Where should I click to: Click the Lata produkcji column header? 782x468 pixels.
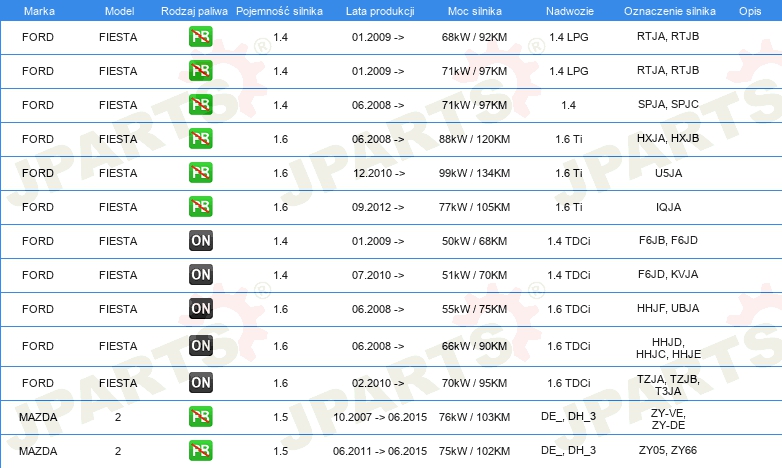380,11
